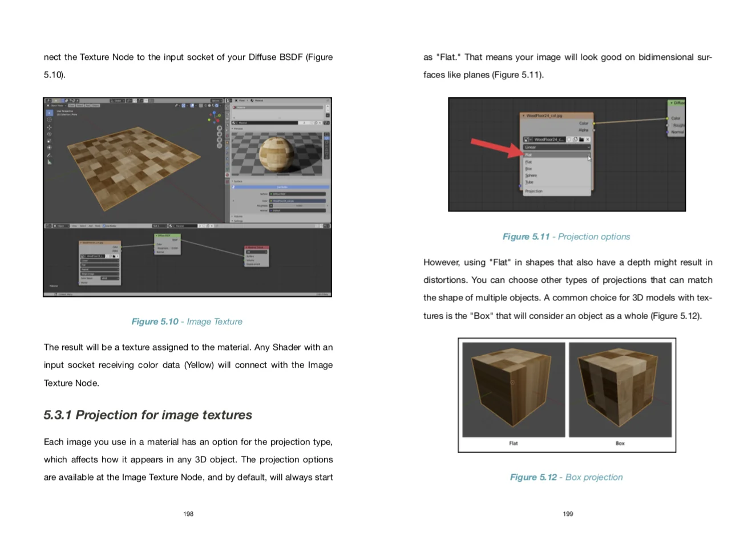Adjust the Roughness slider in the Surface panel
The height and width of the screenshot is (533, 756).
(x=298, y=206)
